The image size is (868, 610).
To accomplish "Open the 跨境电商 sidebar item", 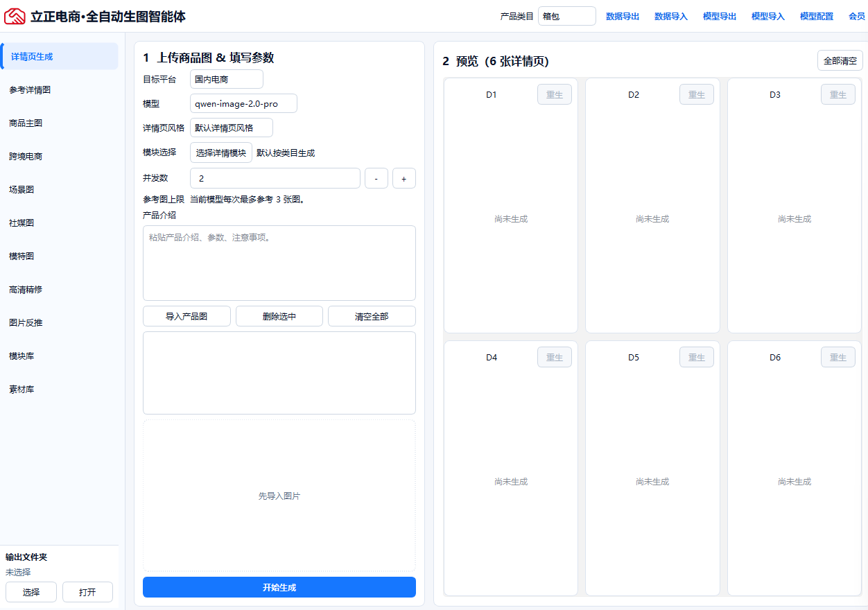I will (x=60, y=156).
